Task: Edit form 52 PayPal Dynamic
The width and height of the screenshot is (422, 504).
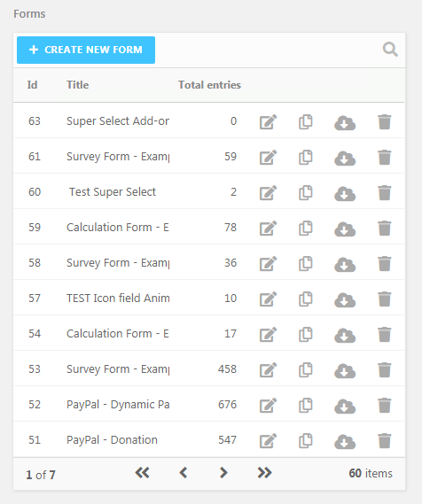Action: tap(269, 405)
